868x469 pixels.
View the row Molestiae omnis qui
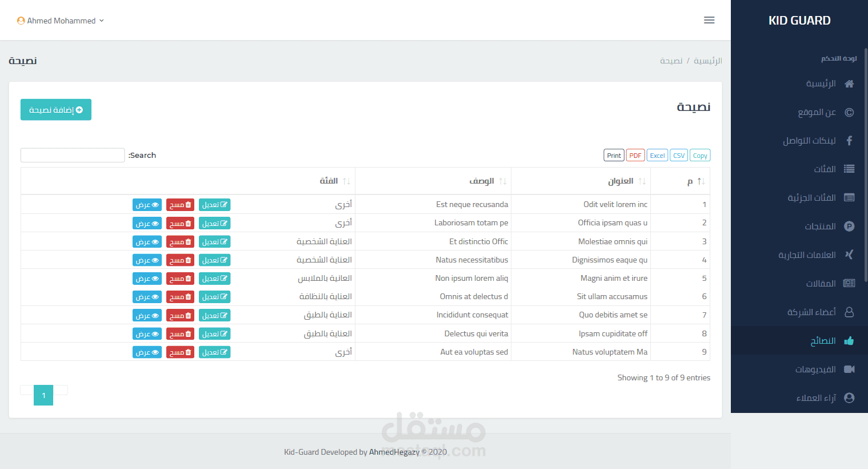click(147, 242)
